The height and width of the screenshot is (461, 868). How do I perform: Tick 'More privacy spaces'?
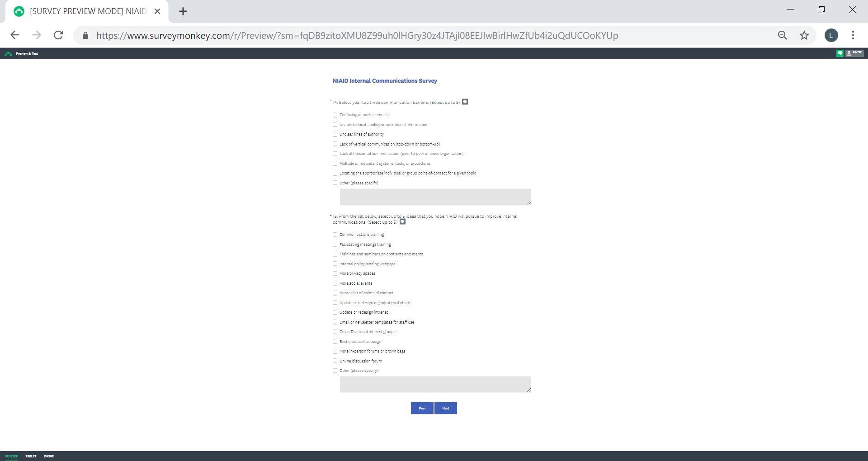[335, 274]
